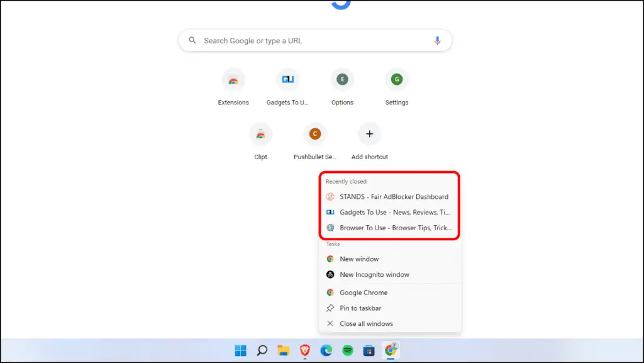Open the Settings shortcut tile
644x363 pixels.
(397, 87)
